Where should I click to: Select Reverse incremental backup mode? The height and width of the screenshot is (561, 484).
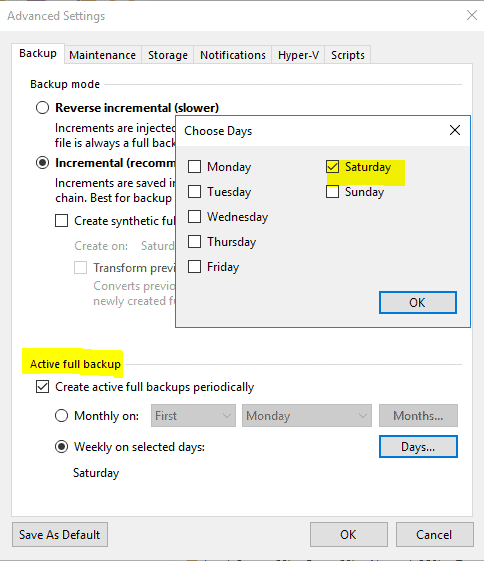[x=43, y=108]
